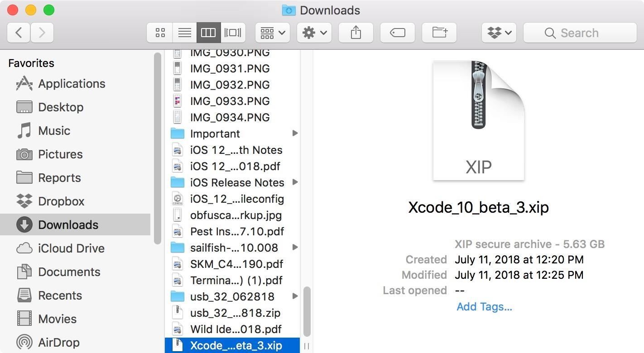Click the New Folder toolbar icon
The width and height of the screenshot is (644, 353).
click(438, 32)
